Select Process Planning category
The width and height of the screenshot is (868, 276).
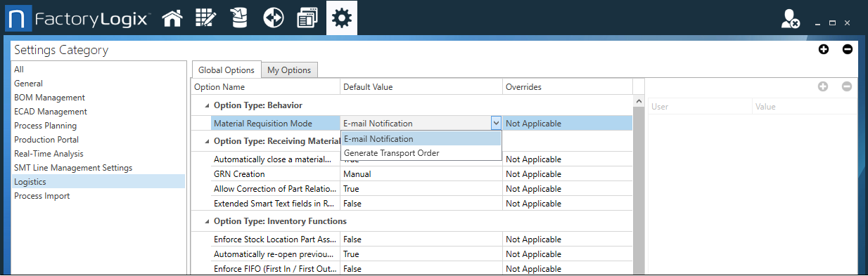(x=98, y=126)
